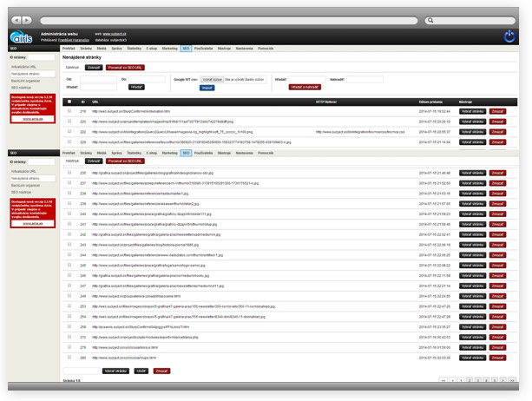Click Vytvoriť stránku for row ID 280
Screen dimensions: 532x401
[472, 357]
